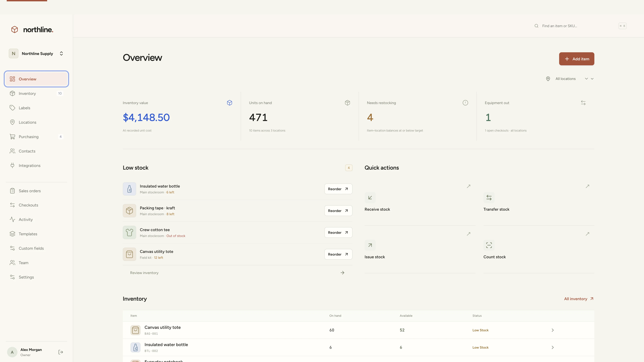Screen dimensions: 644x362
Task: Click the northline cube logo
Action: coord(14,29)
